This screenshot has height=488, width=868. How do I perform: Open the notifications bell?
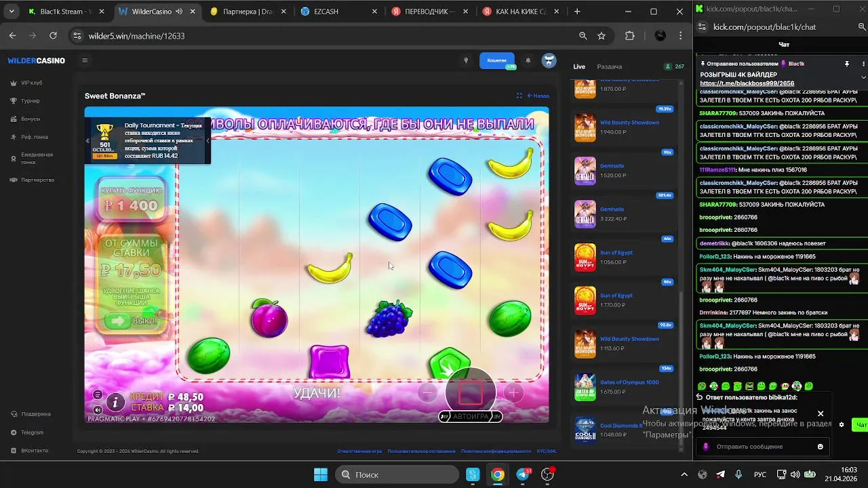[x=528, y=60]
